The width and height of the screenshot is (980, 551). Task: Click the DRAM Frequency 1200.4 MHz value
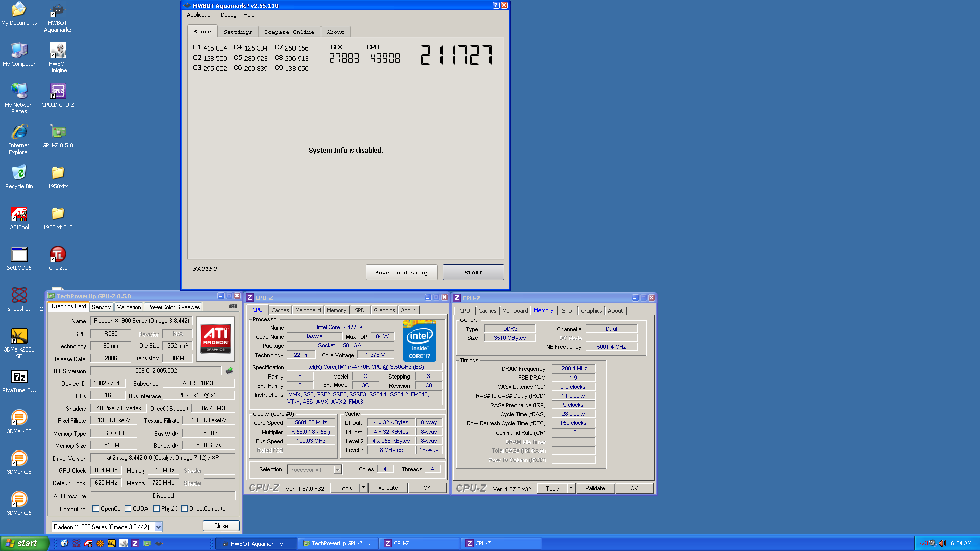(x=573, y=368)
